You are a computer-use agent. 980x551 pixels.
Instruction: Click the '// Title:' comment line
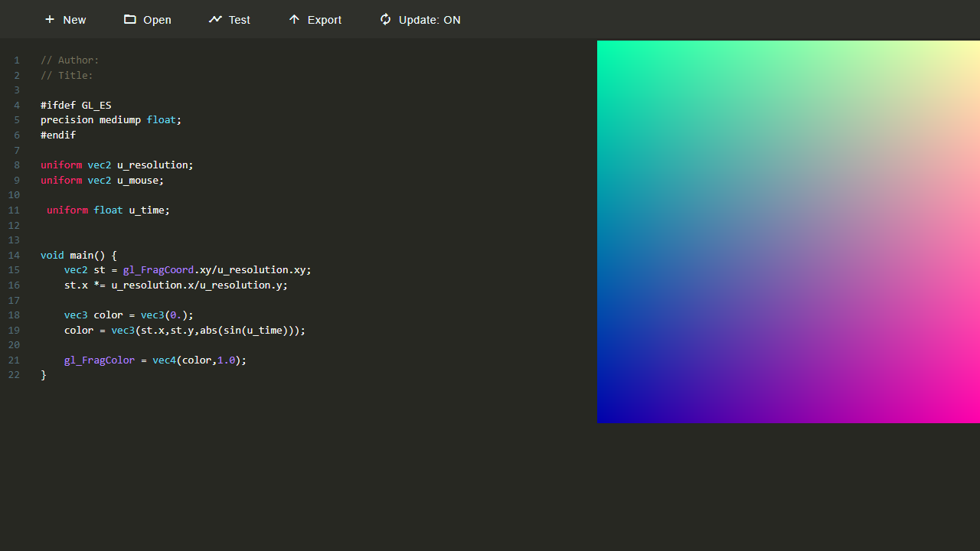[67, 76]
